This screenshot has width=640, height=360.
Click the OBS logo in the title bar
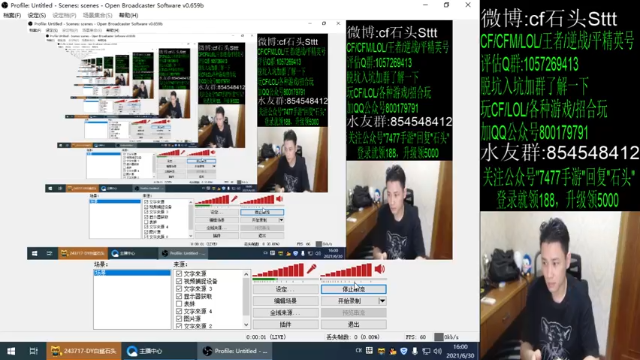pyautogui.click(x=5, y=5)
